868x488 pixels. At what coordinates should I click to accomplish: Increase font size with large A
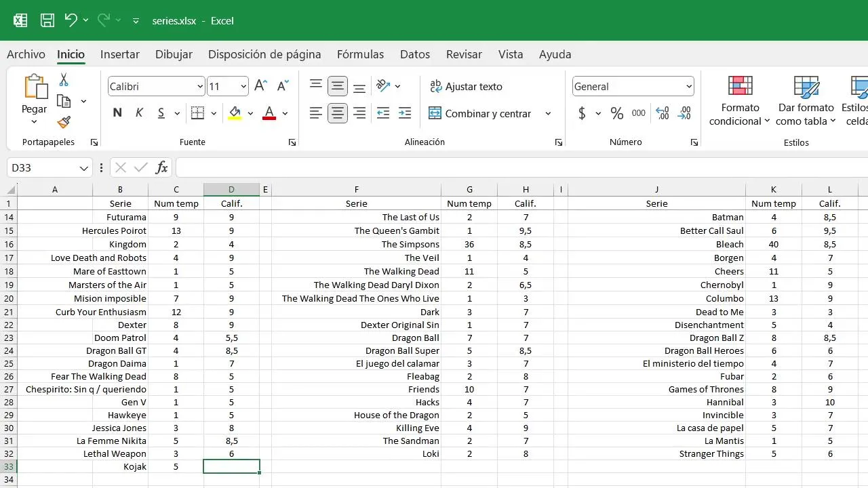[x=260, y=86]
